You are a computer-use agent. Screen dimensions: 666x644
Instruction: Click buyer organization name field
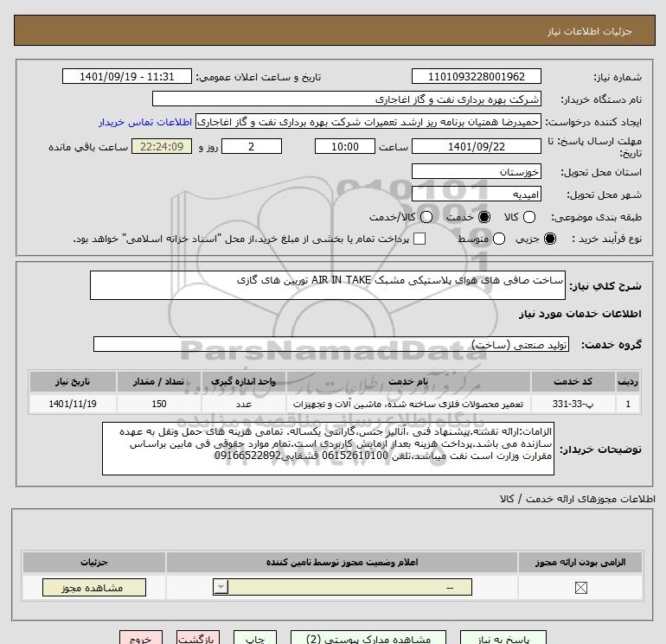pos(347,99)
